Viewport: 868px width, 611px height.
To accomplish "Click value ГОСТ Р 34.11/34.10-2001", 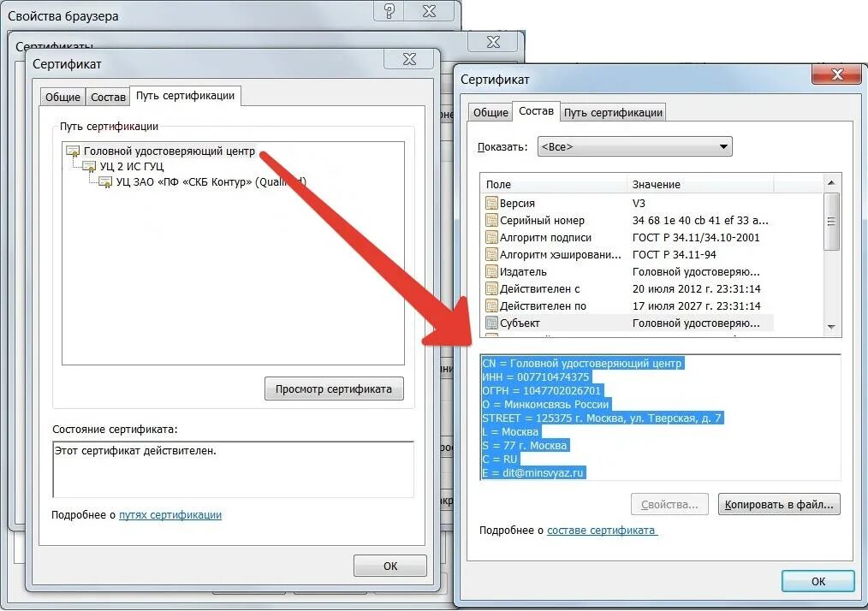I will (696, 237).
